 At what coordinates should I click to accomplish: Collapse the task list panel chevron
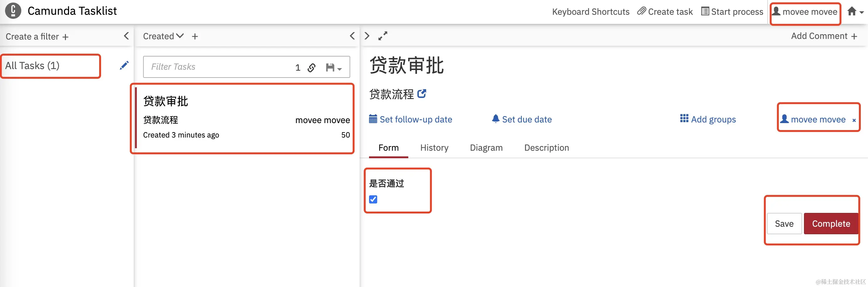352,36
